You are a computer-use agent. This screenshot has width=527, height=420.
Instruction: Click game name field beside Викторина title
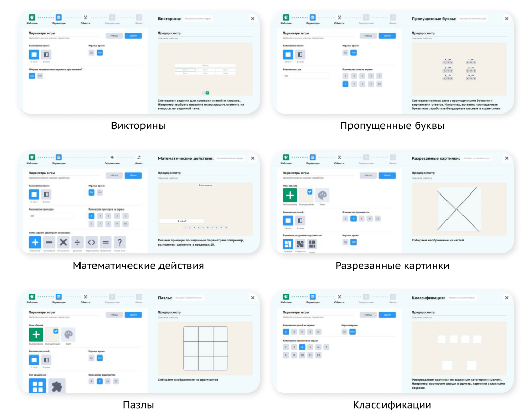pos(198,19)
